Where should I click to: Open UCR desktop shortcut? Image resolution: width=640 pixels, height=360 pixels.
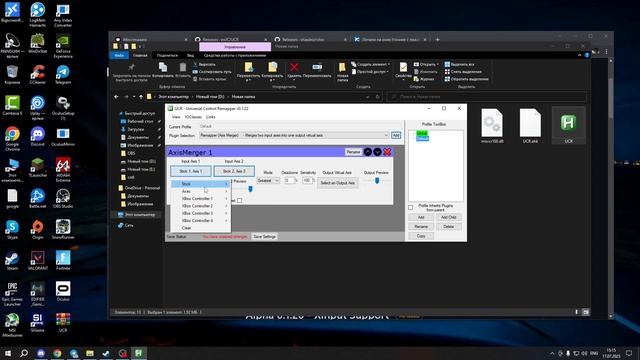[63, 322]
